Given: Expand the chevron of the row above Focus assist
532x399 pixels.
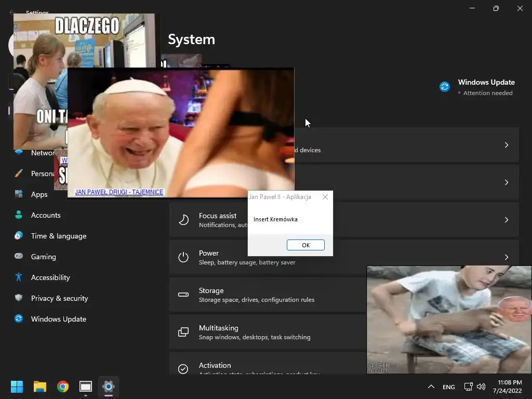Looking at the screenshot, I should (x=506, y=182).
